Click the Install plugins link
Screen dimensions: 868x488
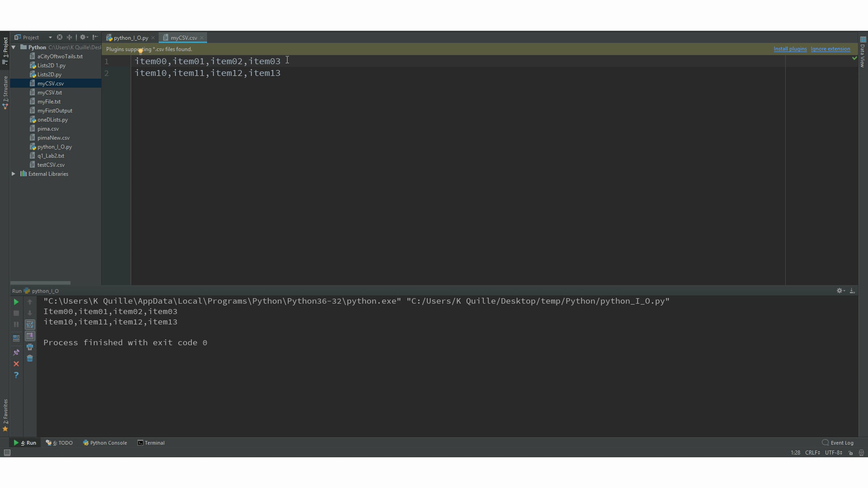point(790,49)
